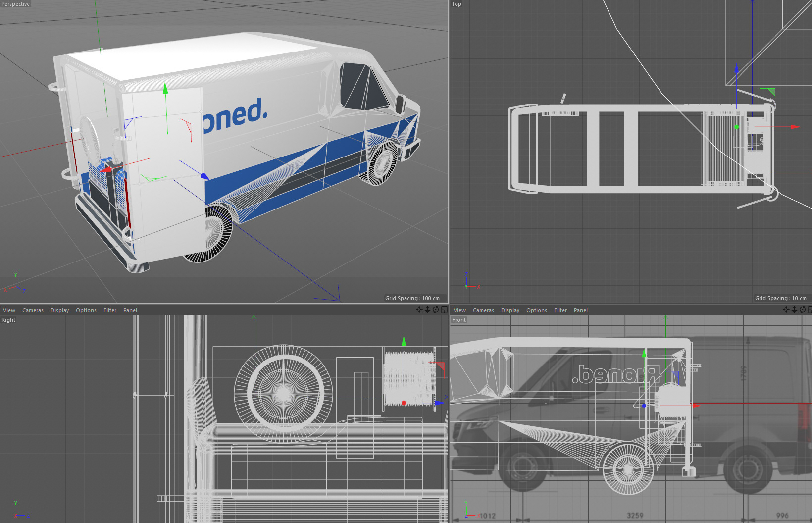
Task: Click the Top viewport label
Action: pos(457,4)
